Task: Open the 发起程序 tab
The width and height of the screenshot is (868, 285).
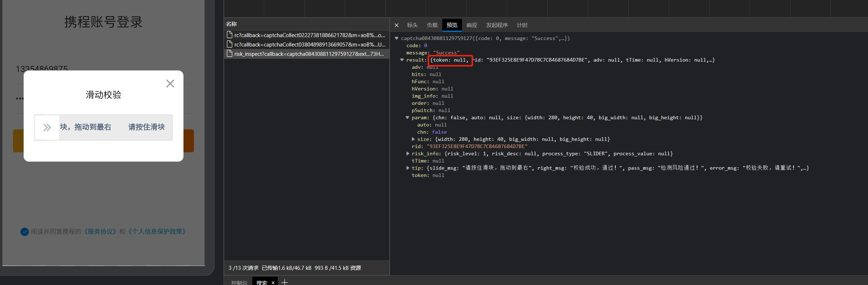Action: pos(497,25)
